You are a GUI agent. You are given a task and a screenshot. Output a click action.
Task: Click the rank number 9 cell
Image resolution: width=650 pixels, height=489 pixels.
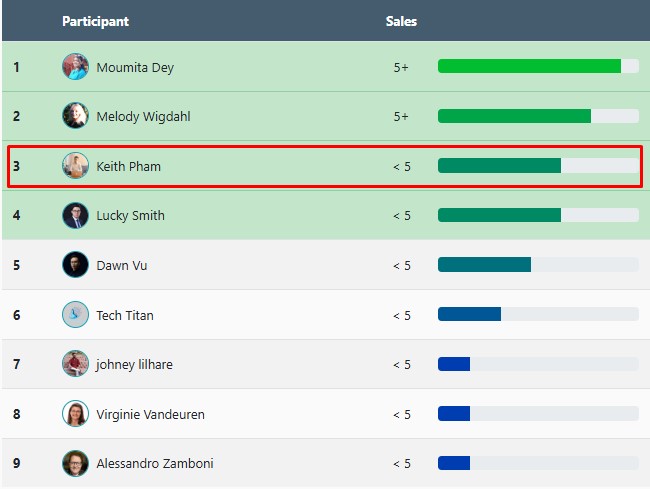16,463
